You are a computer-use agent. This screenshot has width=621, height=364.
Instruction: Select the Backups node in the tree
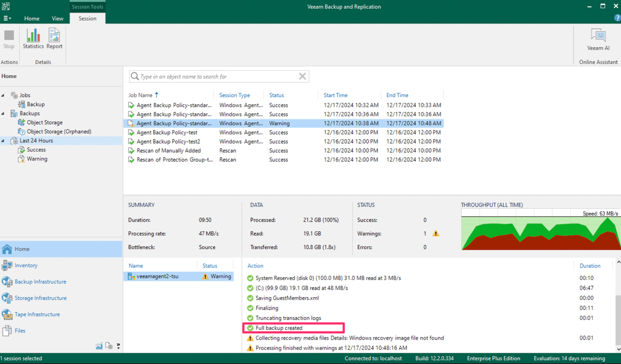[29, 113]
